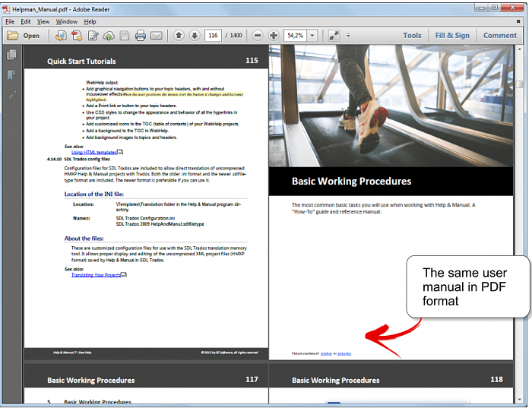Screen dimensions: 532x408
Task: Click the page number input field
Action: 213,36
